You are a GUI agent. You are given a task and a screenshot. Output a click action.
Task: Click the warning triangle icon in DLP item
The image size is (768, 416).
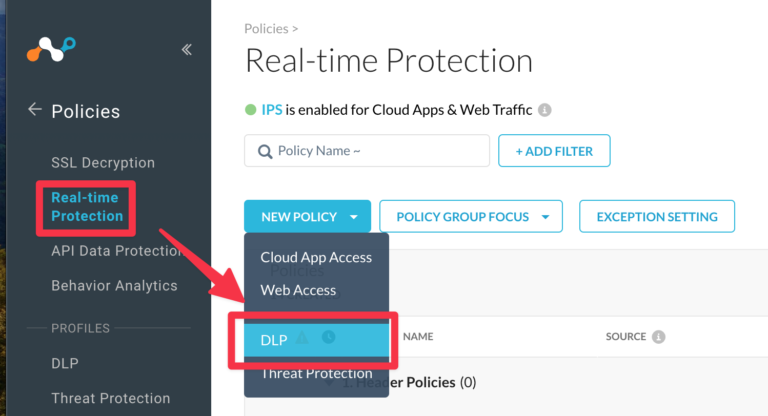pyautogui.click(x=302, y=337)
